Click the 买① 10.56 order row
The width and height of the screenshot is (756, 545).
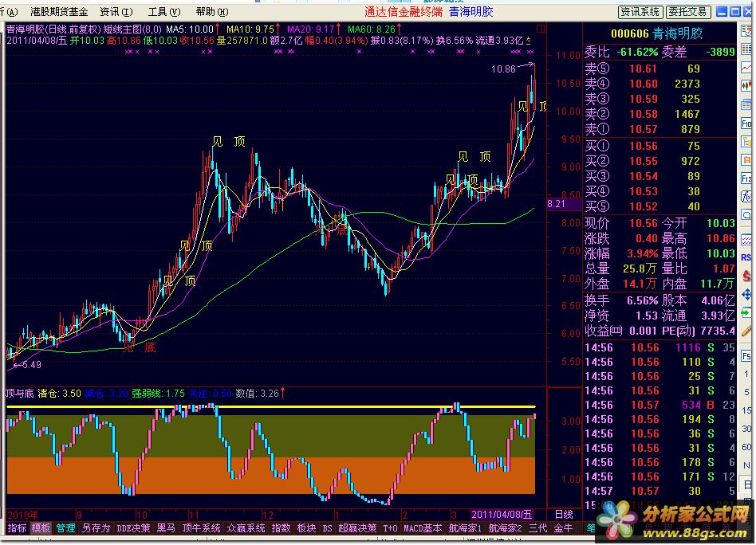660,146
